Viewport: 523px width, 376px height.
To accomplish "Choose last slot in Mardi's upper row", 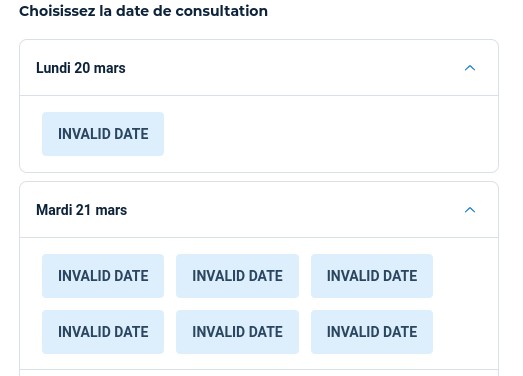I will (372, 276).
